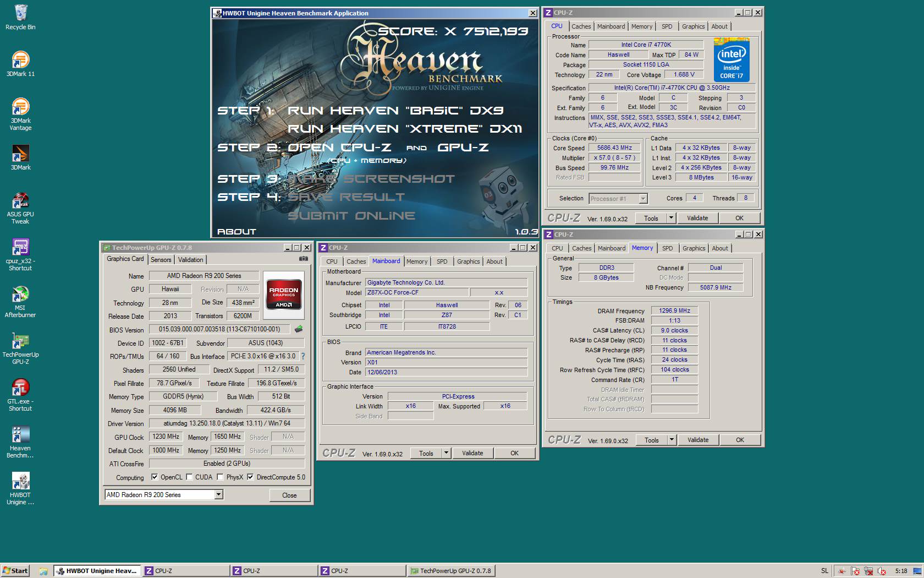Open ASUS GPU Tweak shortcut

[20, 208]
